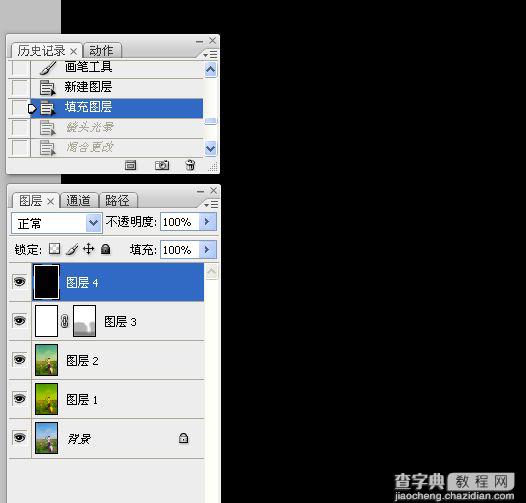Viewport: 526px width, 503px height.
Task: Select the black 图层 4 thumbnail
Action: (x=47, y=282)
